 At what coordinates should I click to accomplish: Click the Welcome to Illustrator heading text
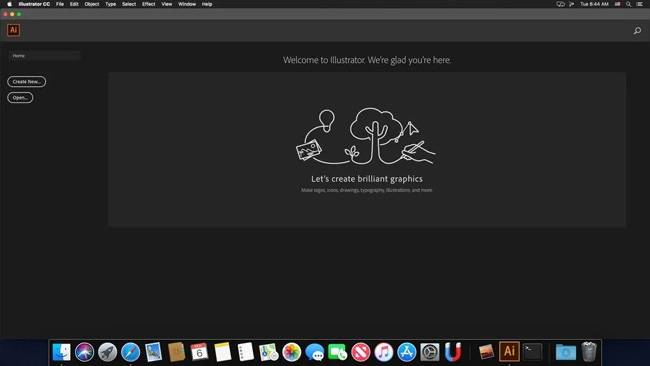[367, 60]
